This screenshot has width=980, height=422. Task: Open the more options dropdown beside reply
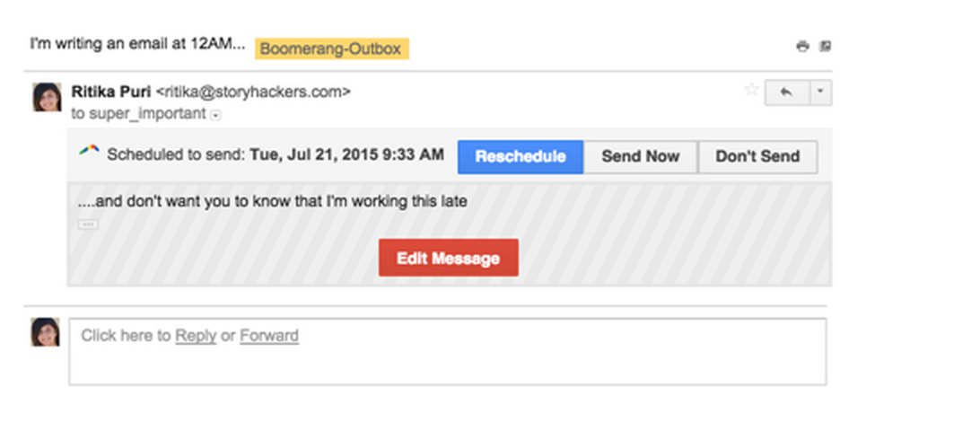tap(820, 92)
